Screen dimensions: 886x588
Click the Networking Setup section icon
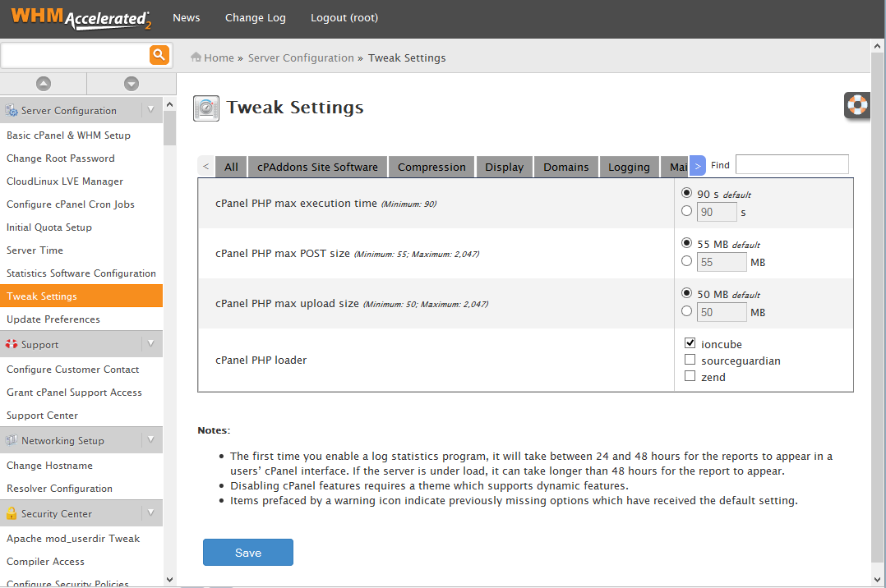(x=12, y=441)
